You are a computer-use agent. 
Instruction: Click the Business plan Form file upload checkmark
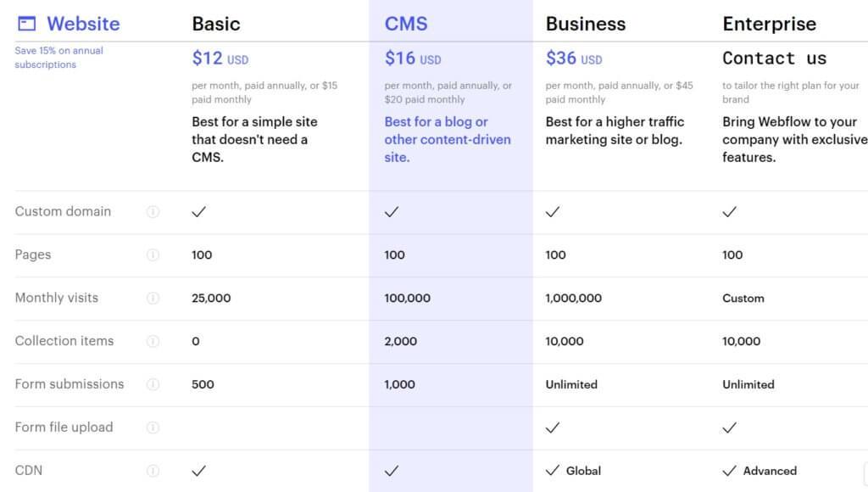[553, 428]
